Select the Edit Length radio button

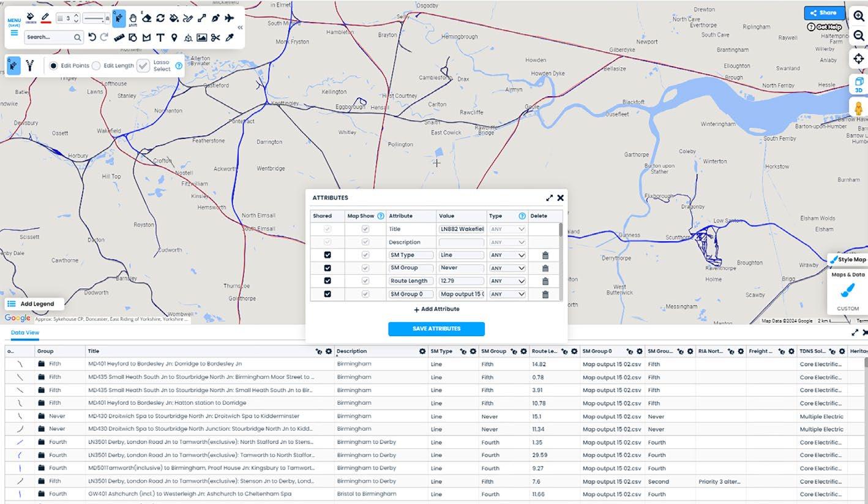coord(96,66)
